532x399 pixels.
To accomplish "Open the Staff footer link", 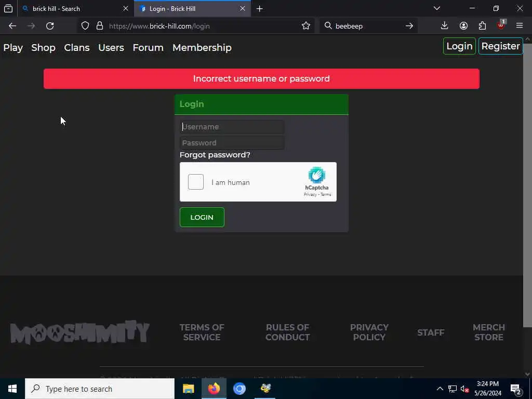I will click(431, 332).
